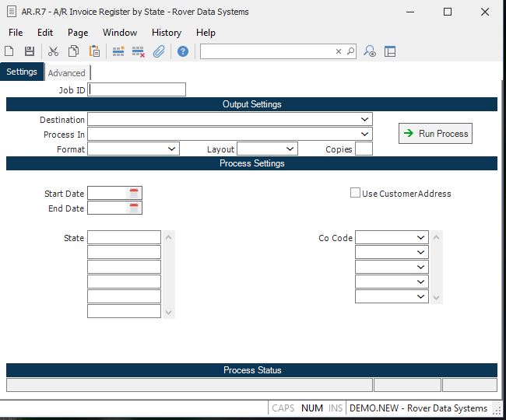Open the History menu
The width and height of the screenshot is (506, 420).
coord(166,33)
